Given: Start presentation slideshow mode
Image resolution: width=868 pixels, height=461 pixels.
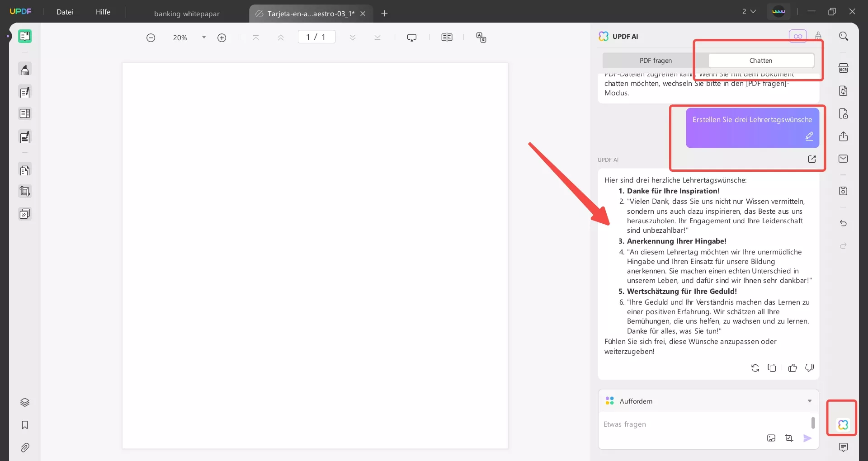Looking at the screenshot, I should [412, 38].
